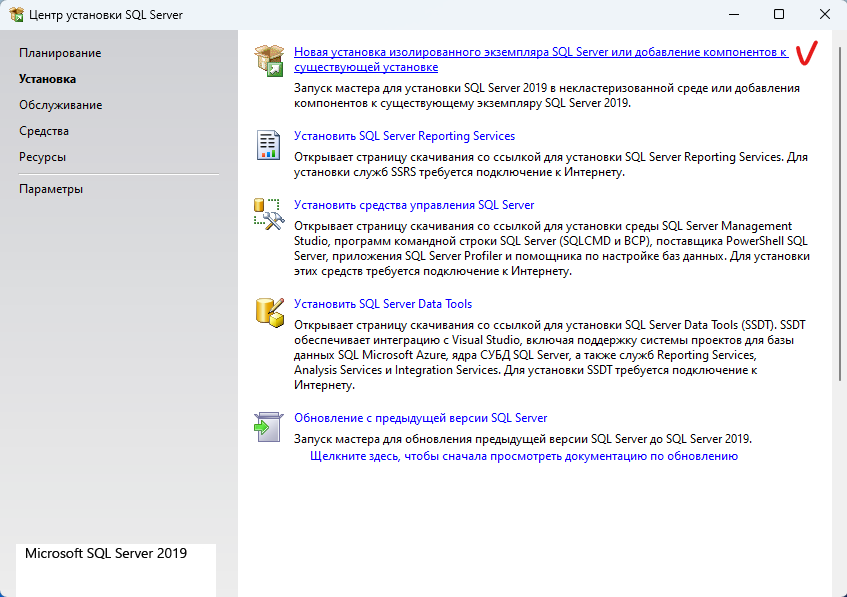Click the upgrade wizard description text
The image size is (847, 597).
pyautogui.click(x=522, y=439)
